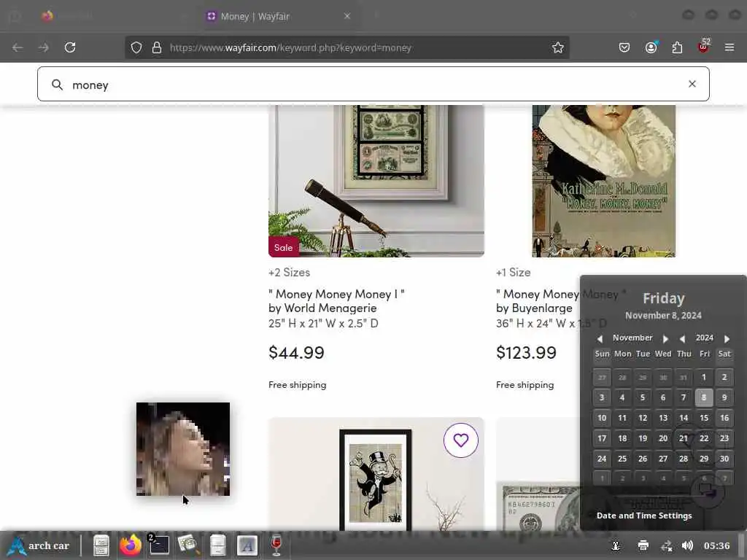Open the arch car application menu
Screen dimensions: 747x560
click(39, 545)
